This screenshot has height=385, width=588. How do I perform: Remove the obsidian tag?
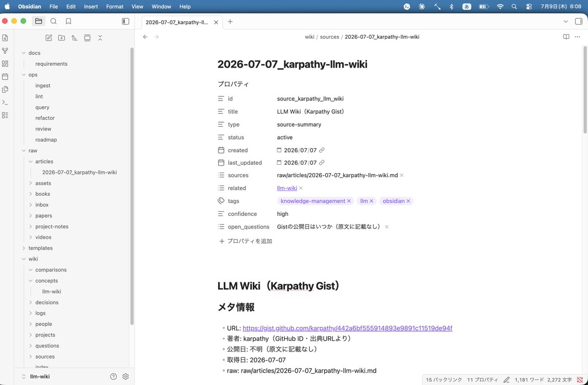409,201
